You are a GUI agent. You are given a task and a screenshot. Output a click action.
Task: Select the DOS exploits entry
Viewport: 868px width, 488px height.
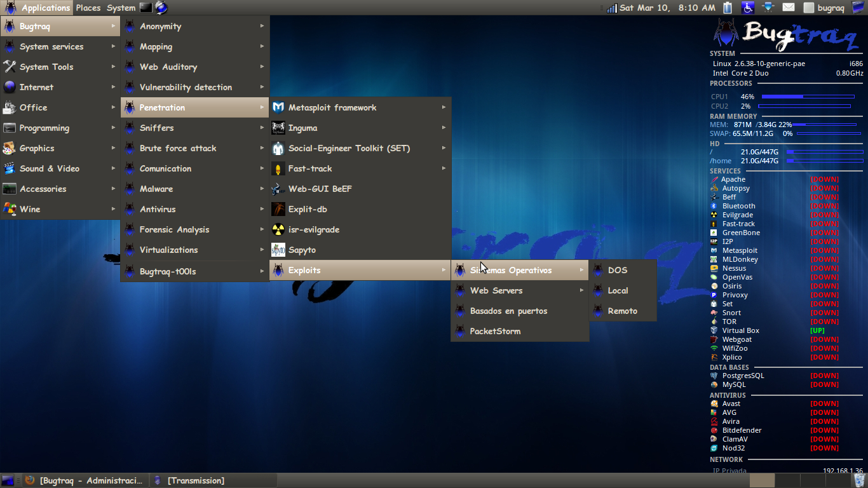(x=623, y=270)
